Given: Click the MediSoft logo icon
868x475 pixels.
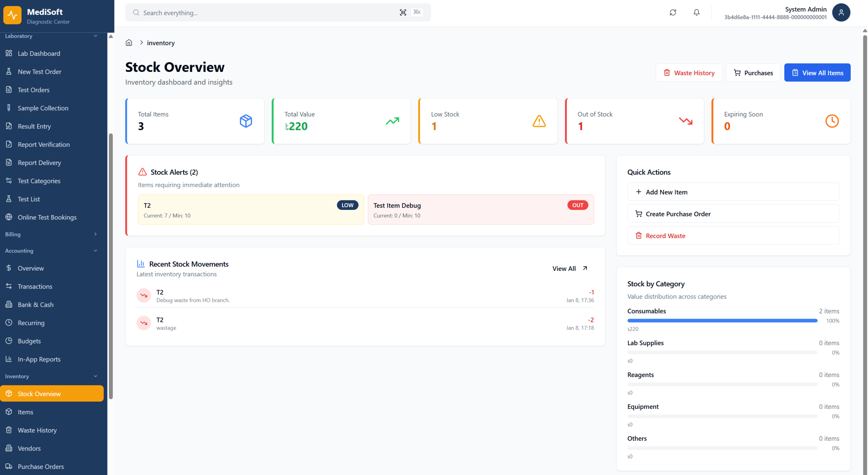Looking at the screenshot, I should (x=13, y=15).
